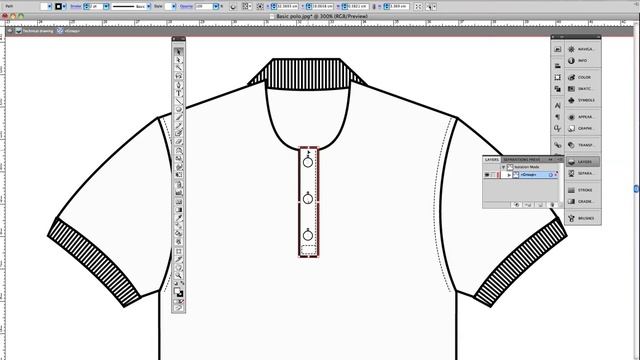
Task: Click the Create New Layer button in Layers
Action: pos(540,204)
